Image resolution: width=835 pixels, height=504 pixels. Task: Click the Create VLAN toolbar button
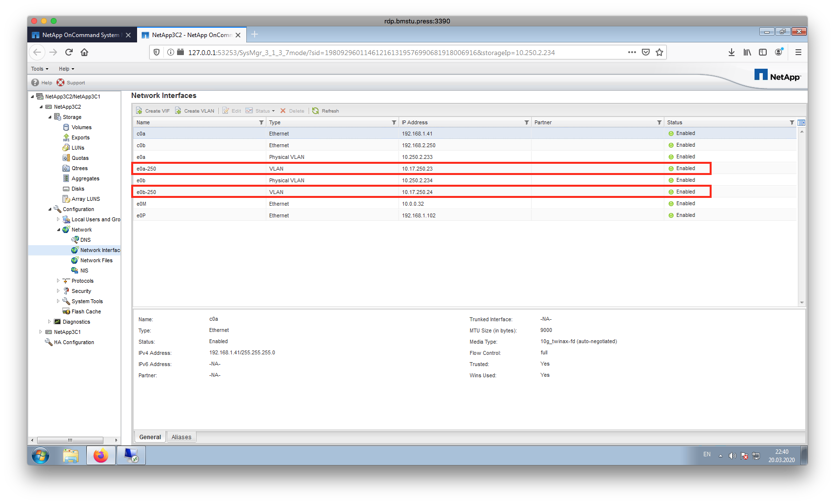click(195, 111)
